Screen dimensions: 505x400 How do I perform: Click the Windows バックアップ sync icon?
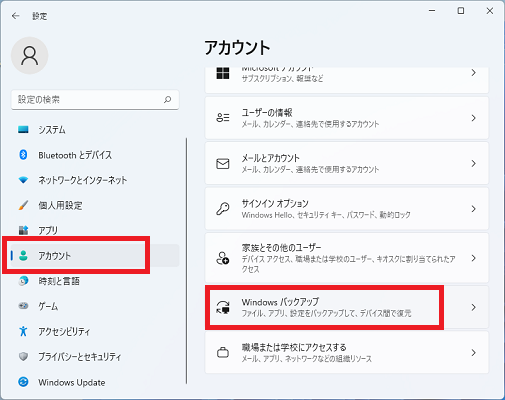tap(223, 307)
